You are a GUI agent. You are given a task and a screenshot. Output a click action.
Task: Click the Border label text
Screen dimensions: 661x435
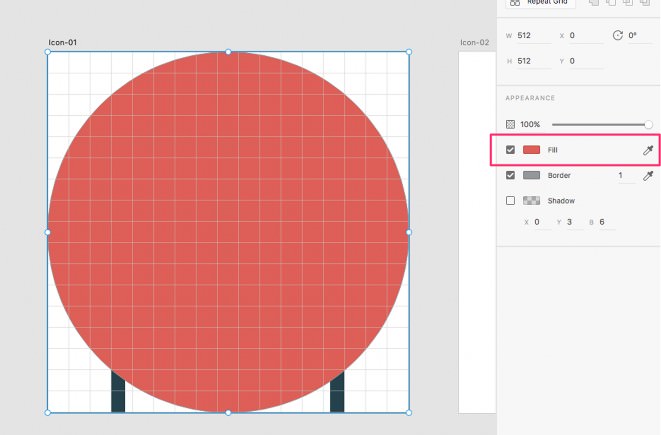pos(559,175)
